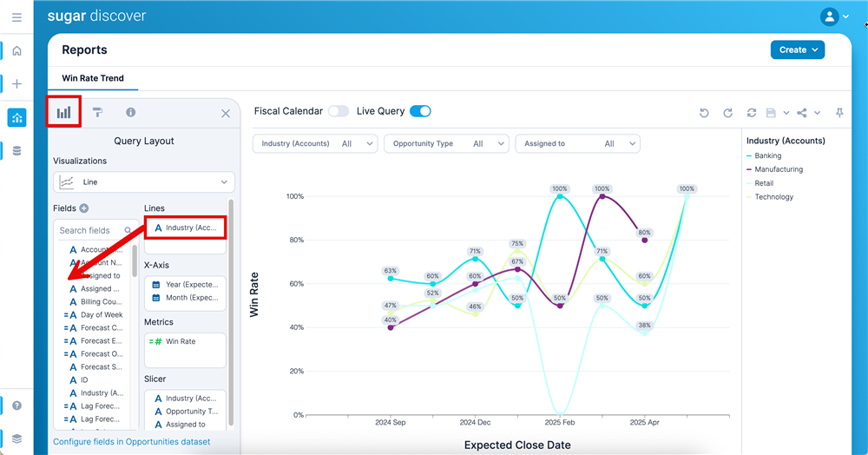Click the layers stack sidebar icon
868x455 pixels.
coord(16,439)
